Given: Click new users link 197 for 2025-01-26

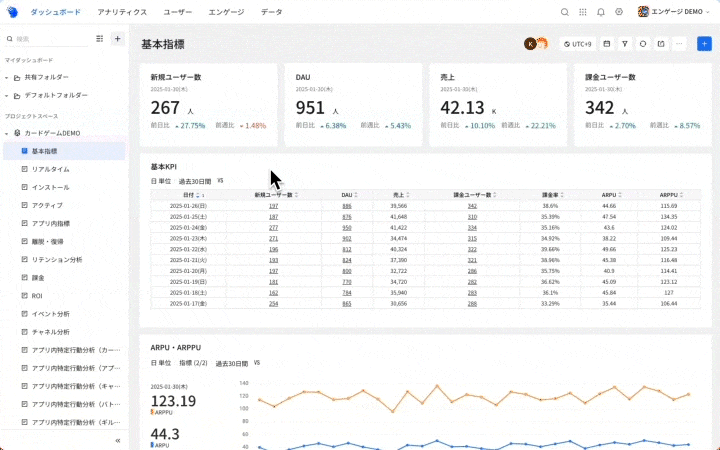Looking at the screenshot, I should pyautogui.click(x=274, y=206).
